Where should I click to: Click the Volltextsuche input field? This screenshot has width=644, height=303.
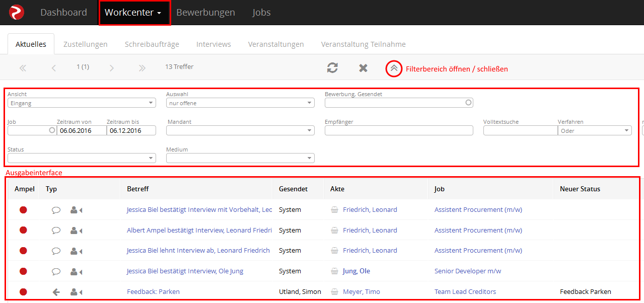(521, 130)
